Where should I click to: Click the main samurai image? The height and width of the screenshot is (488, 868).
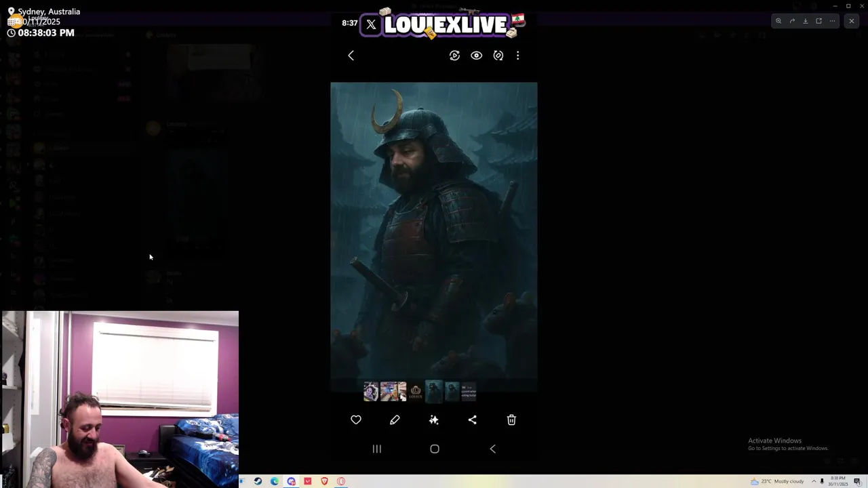(434, 230)
